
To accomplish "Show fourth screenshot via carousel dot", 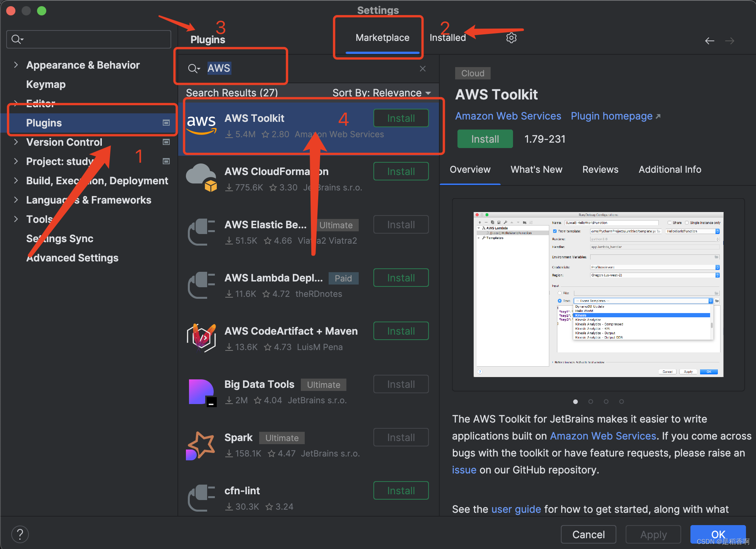I will 621,402.
